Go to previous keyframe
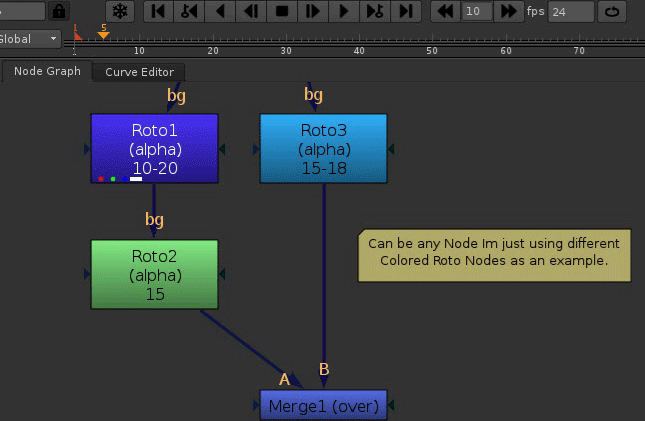Image resolution: width=645 pixels, height=421 pixels. pyautogui.click(x=188, y=12)
